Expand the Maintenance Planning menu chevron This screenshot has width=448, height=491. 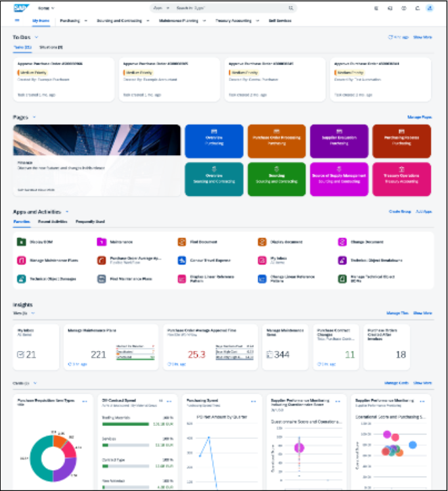click(204, 20)
